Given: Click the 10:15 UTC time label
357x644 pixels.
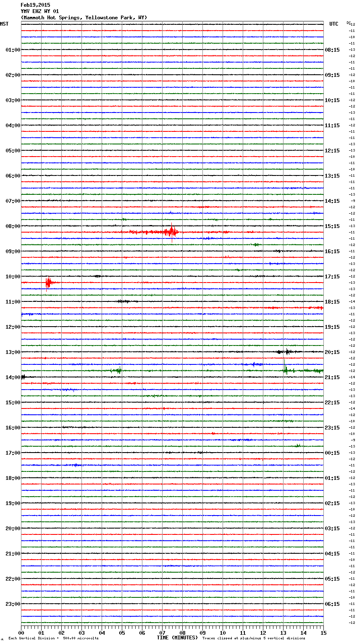Looking at the screenshot, I should [x=332, y=100].
